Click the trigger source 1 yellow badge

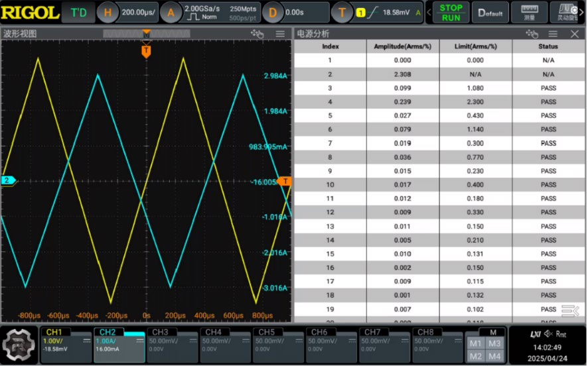(360, 13)
